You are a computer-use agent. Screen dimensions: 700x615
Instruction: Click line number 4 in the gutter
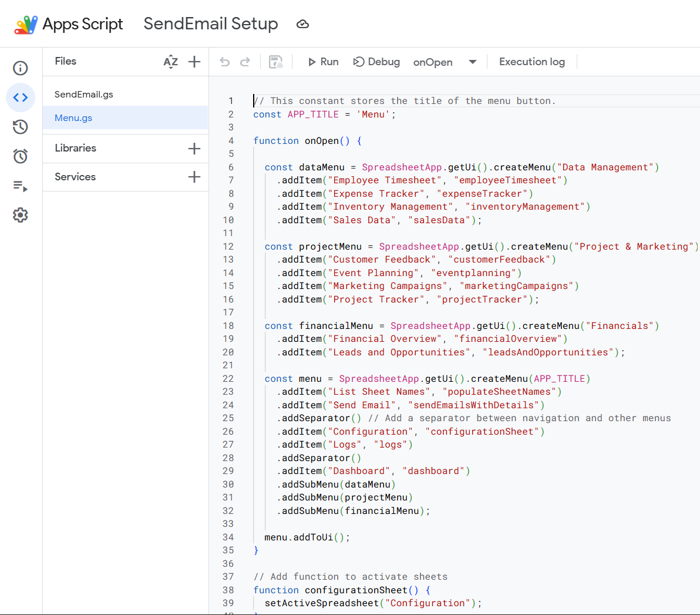click(x=231, y=141)
